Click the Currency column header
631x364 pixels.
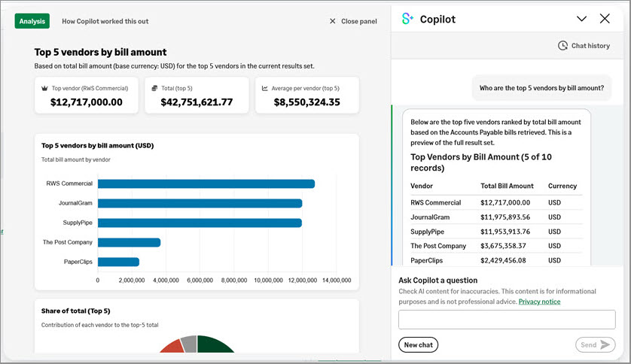click(562, 186)
